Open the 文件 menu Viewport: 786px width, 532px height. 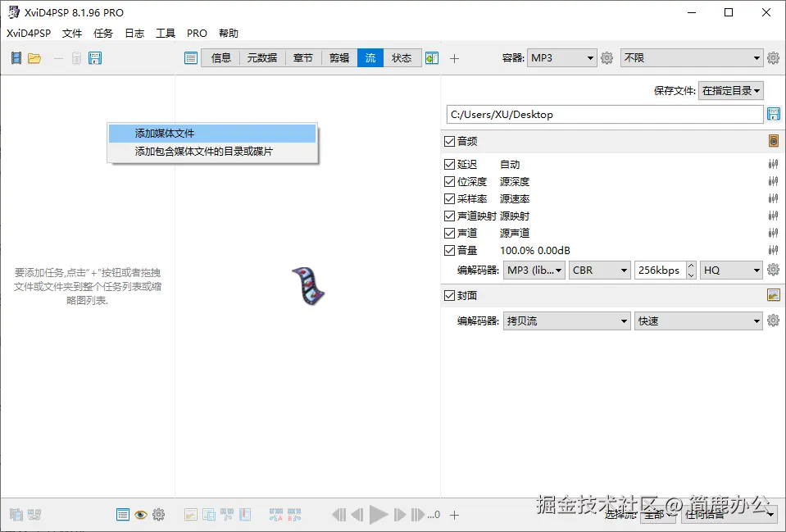[71, 33]
